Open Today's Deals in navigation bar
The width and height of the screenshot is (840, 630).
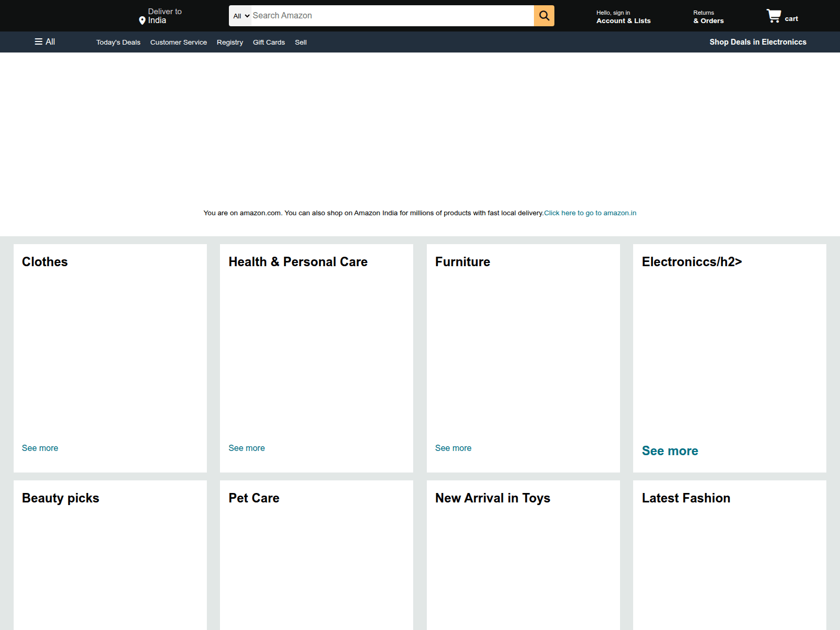118,43
